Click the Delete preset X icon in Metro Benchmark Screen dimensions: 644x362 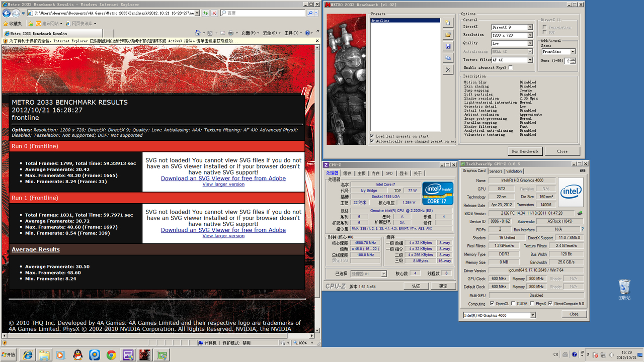click(x=448, y=70)
